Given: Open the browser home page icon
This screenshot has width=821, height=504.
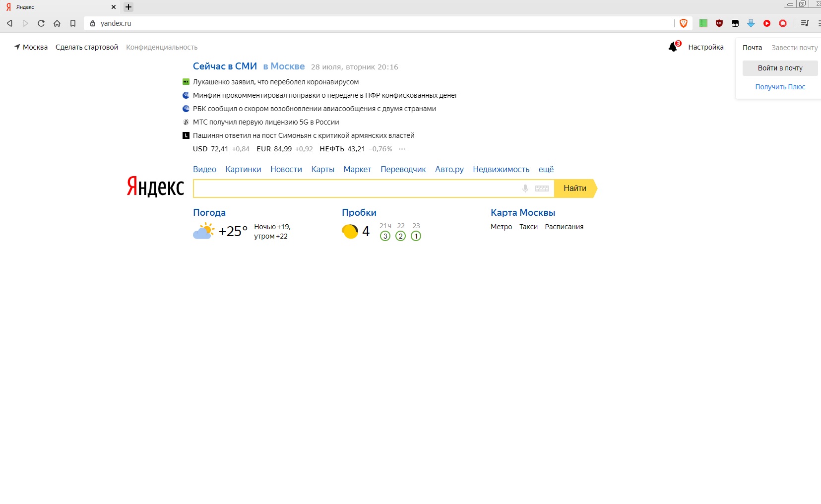Looking at the screenshot, I should pyautogui.click(x=57, y=23).
